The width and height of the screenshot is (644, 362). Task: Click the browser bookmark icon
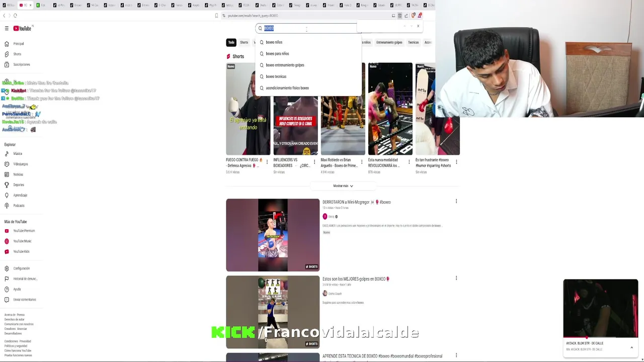(x=216, y=16)
